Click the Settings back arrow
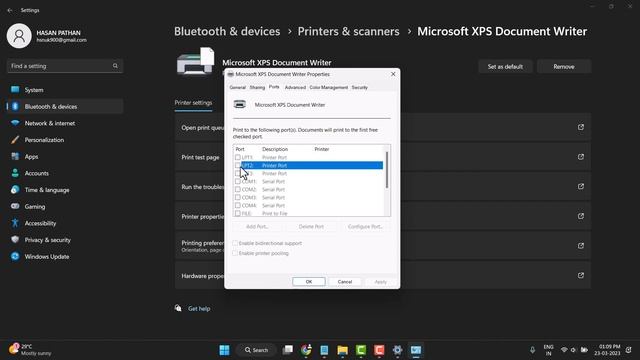Screen dimensions: 640x360 [10, 10]
